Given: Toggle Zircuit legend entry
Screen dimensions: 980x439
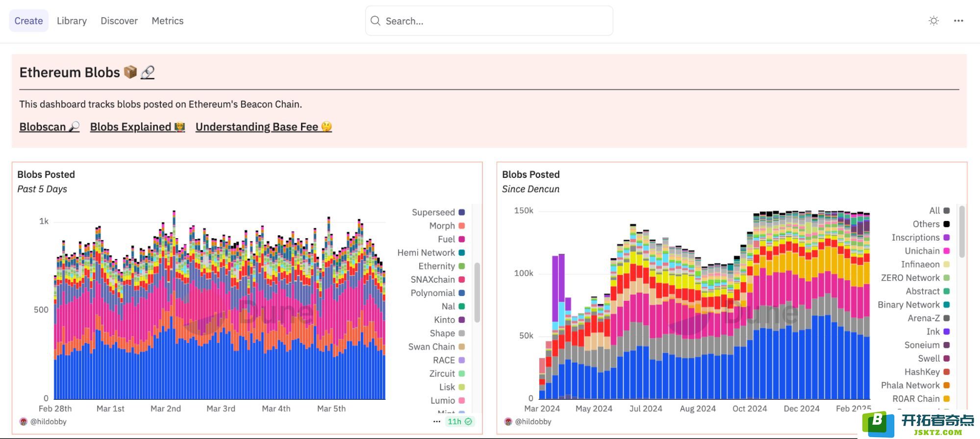Looking at the screenshot, I should click(x=447, y=373).
